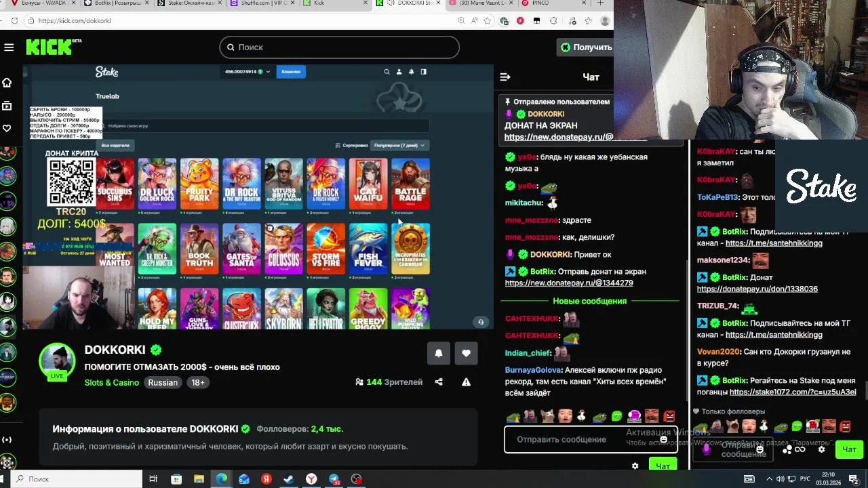This screenshot has width=868, height=488.
Task: Click the blue wallet button on Stake
Action: click(291, 72)
